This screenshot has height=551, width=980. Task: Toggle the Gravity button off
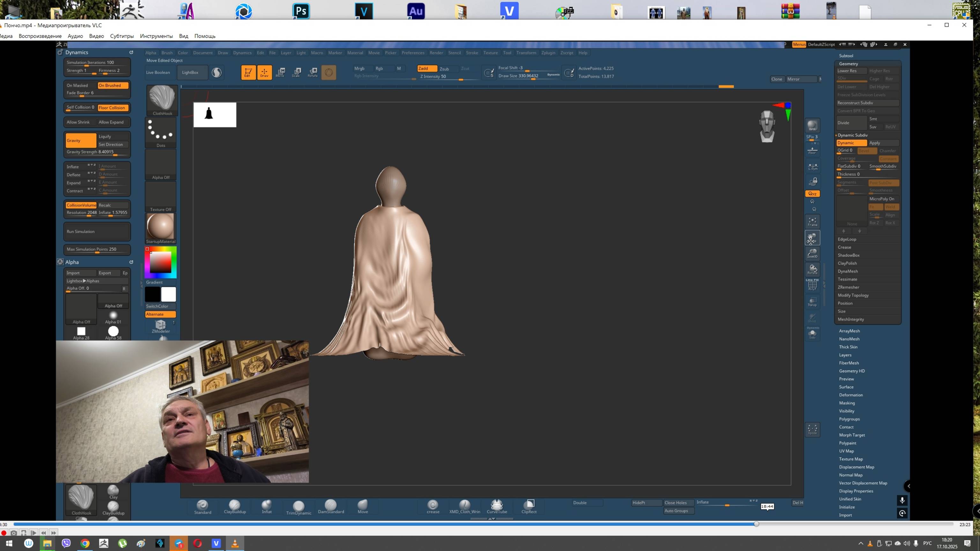coord(81,140)
